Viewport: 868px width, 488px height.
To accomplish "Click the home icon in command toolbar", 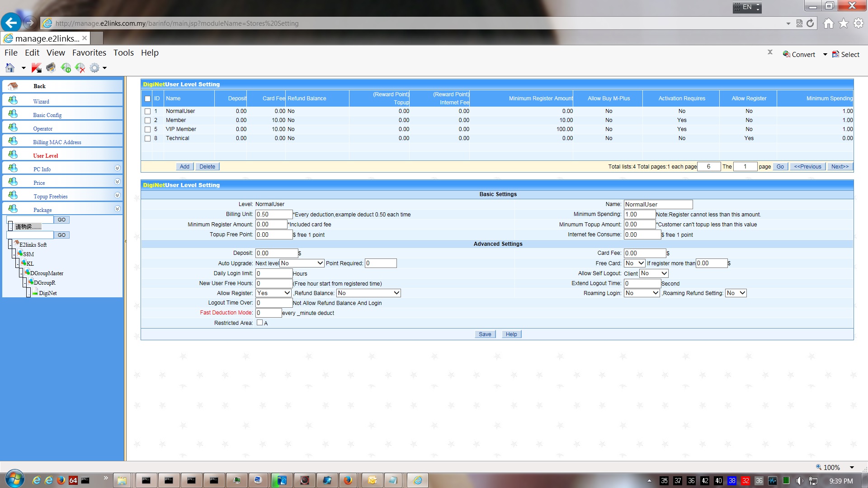I will coord(10,68).
